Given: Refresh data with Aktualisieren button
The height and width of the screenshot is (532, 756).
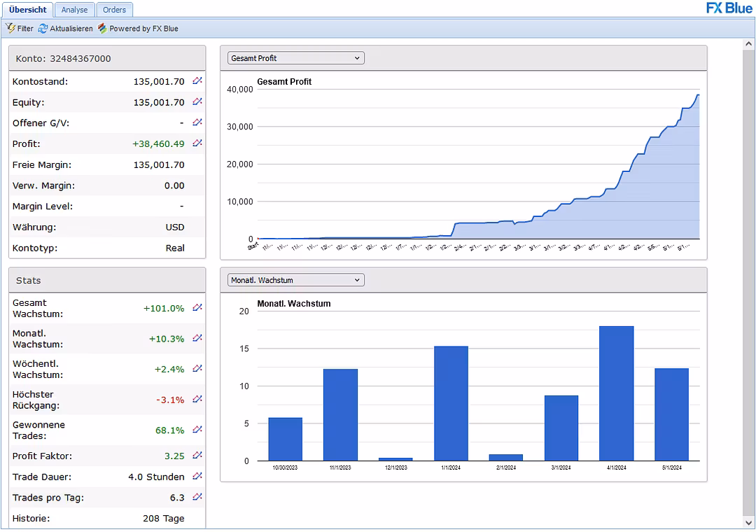Looking at the screenshot, I should click(x=65, y=29).
